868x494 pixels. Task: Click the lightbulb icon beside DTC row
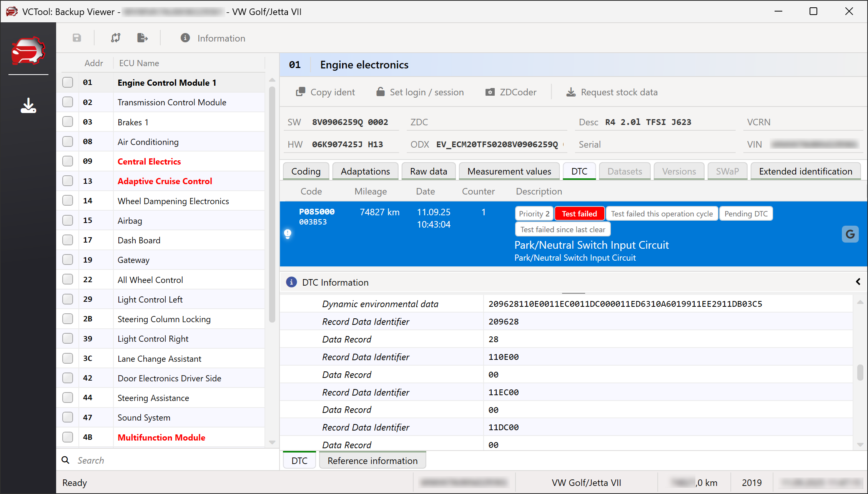[288, 233]
